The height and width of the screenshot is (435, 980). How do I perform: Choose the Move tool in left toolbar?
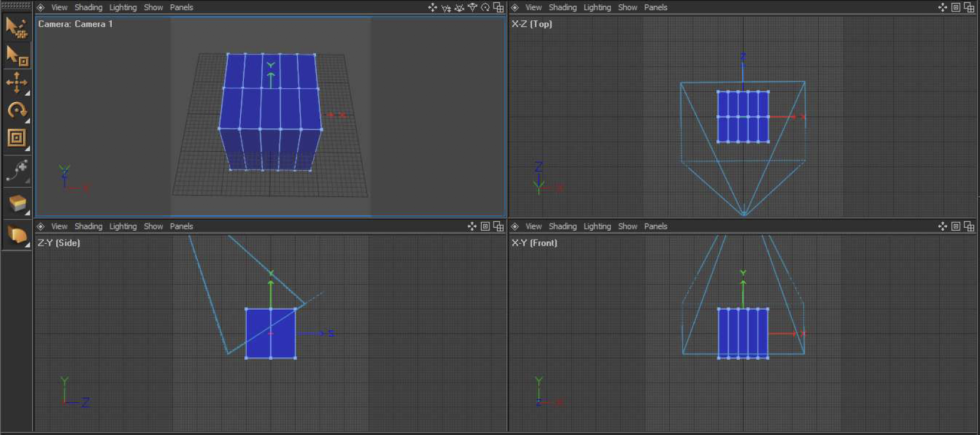tap(16, 82)
